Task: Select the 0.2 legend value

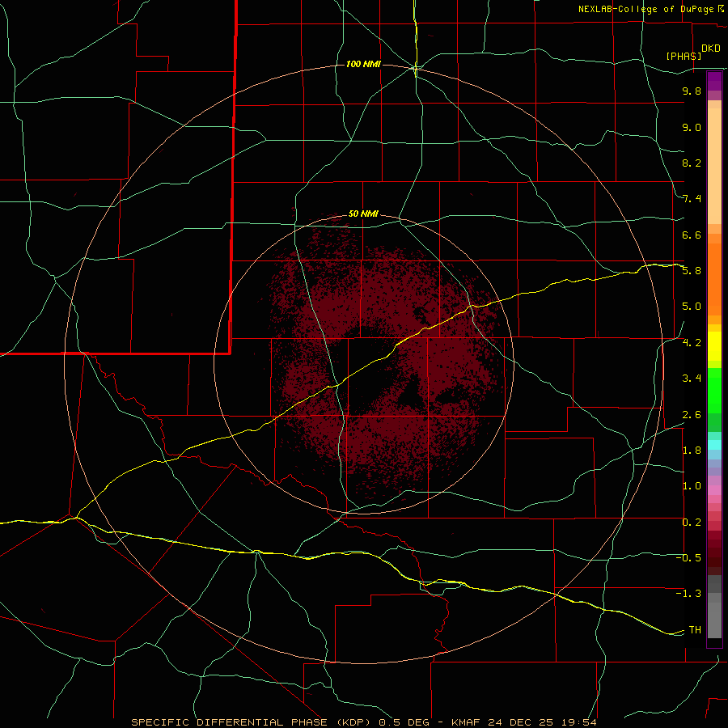Action: coord(692,523)
